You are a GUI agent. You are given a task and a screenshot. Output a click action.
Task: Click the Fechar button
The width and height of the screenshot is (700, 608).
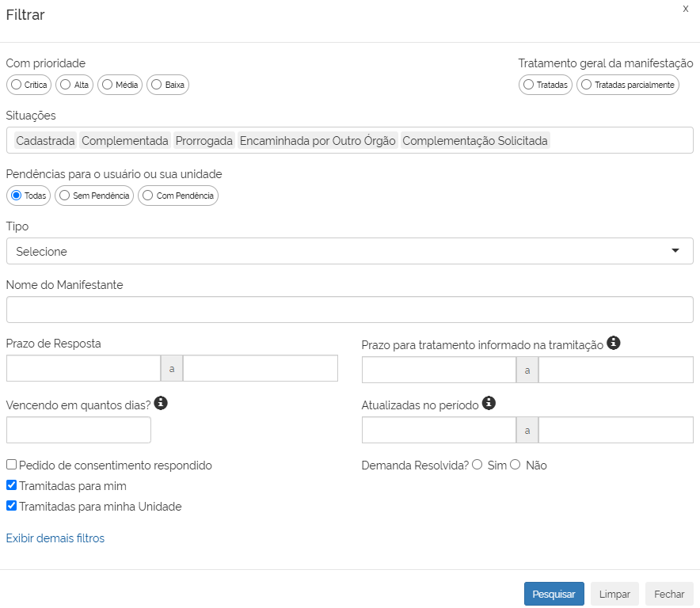[669, 594]
